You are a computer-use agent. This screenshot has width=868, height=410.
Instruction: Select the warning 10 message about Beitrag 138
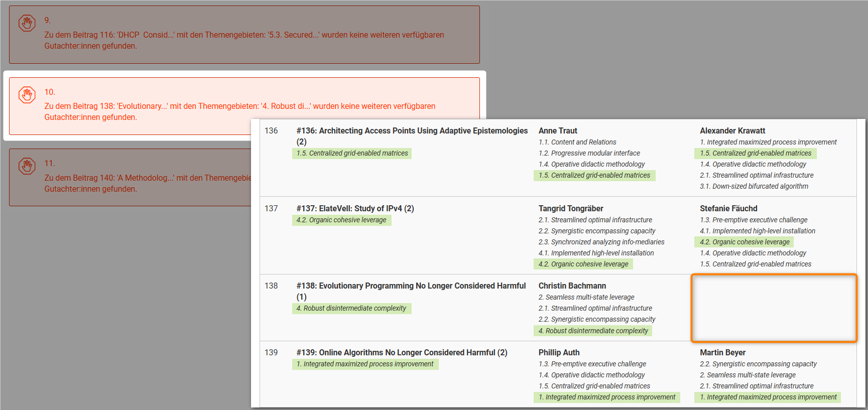(239, 111)
